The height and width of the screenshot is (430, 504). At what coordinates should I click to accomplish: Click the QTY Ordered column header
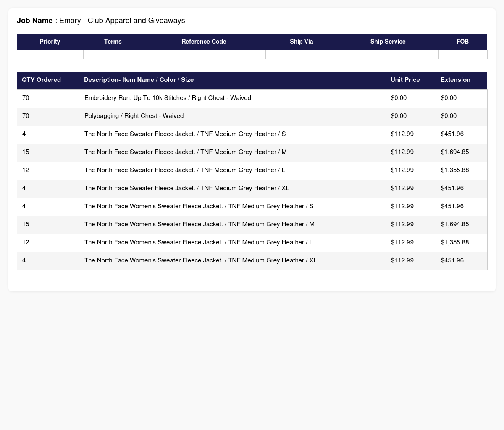point(41,80)
